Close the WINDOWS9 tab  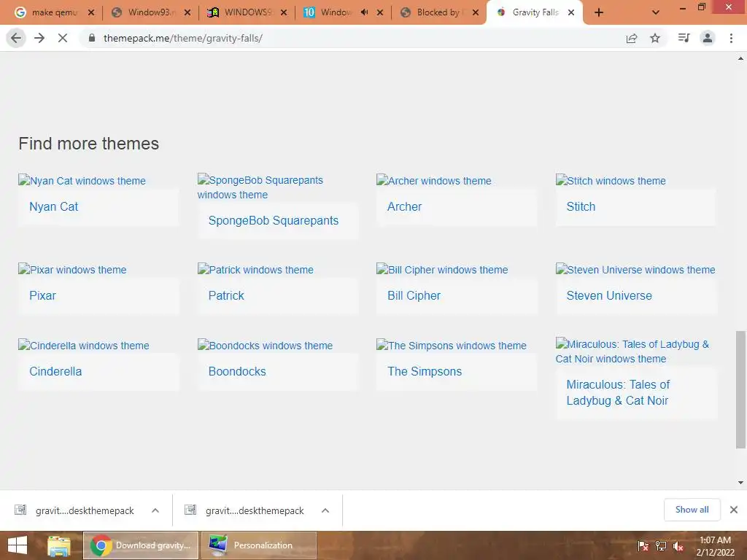284,13
